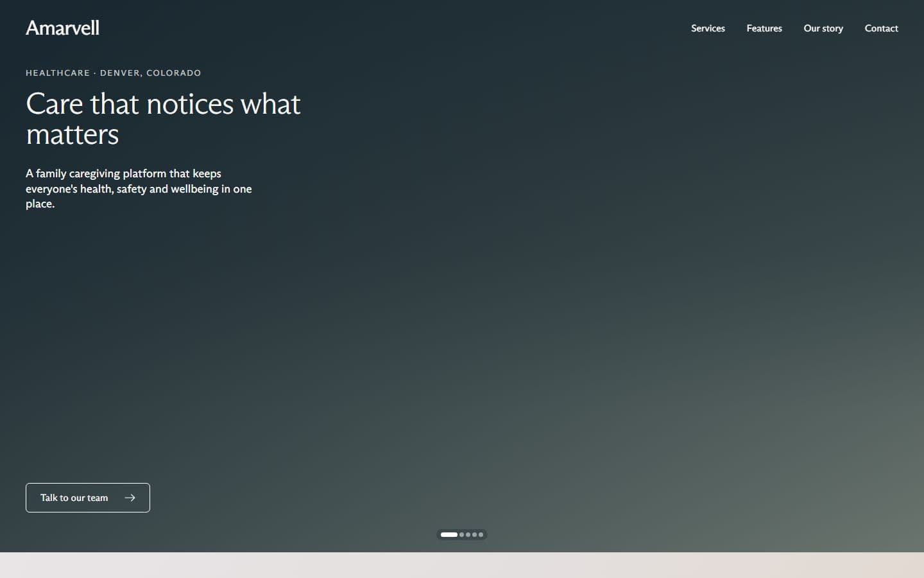Viewport: 924px width, 578px height.
Task: Click the 'Care that notices what matters' headline
Action: [x=163, y=119]
